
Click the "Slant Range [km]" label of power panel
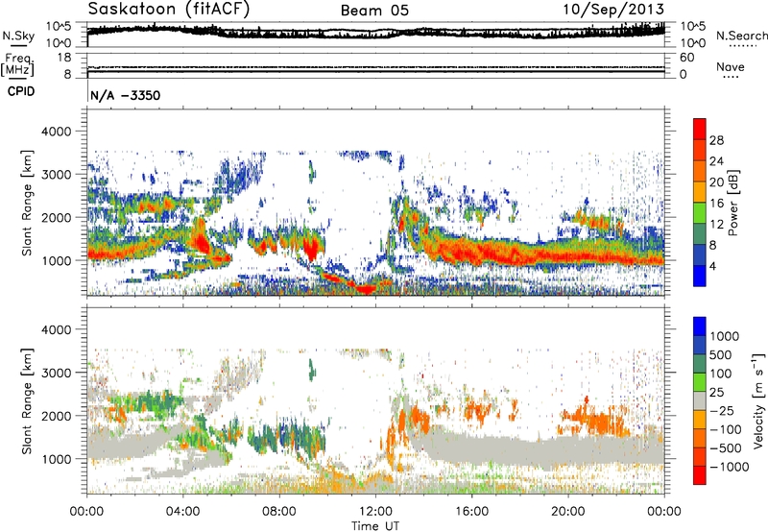27,203
